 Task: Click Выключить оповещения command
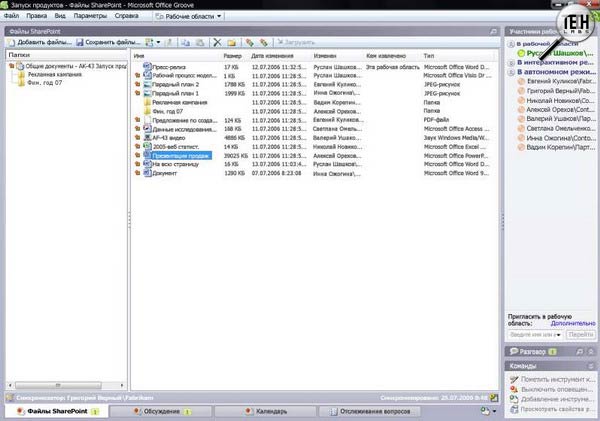[x=553, y=389]
